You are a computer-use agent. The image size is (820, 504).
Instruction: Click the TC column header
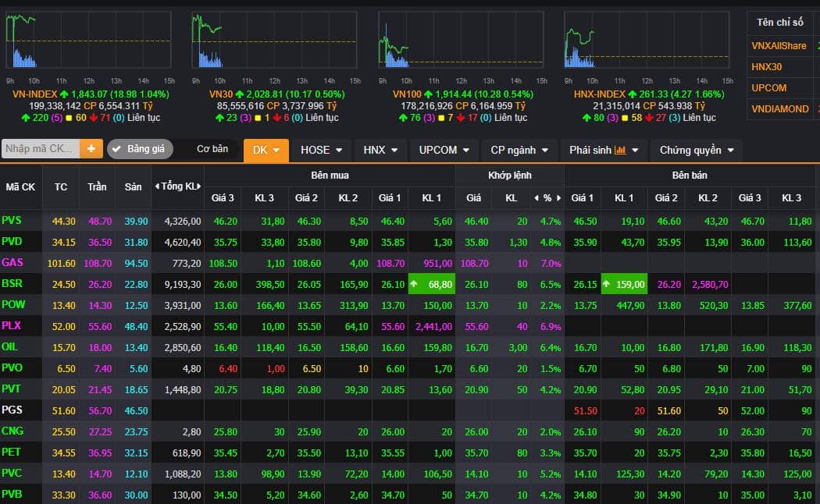tap(61, 187)
